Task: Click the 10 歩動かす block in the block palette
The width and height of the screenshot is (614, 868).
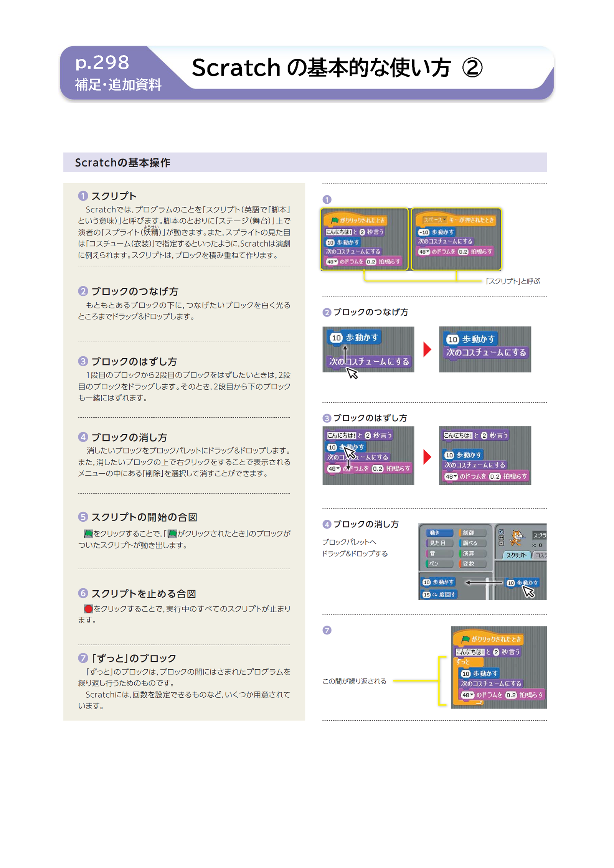Action: [438, 582]
